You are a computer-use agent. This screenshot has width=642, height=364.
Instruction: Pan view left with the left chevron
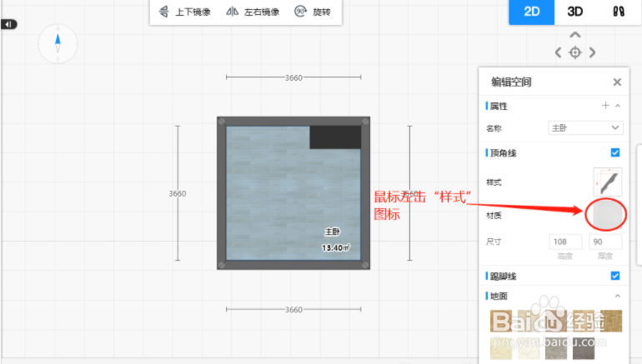click(x=558, y=52)
